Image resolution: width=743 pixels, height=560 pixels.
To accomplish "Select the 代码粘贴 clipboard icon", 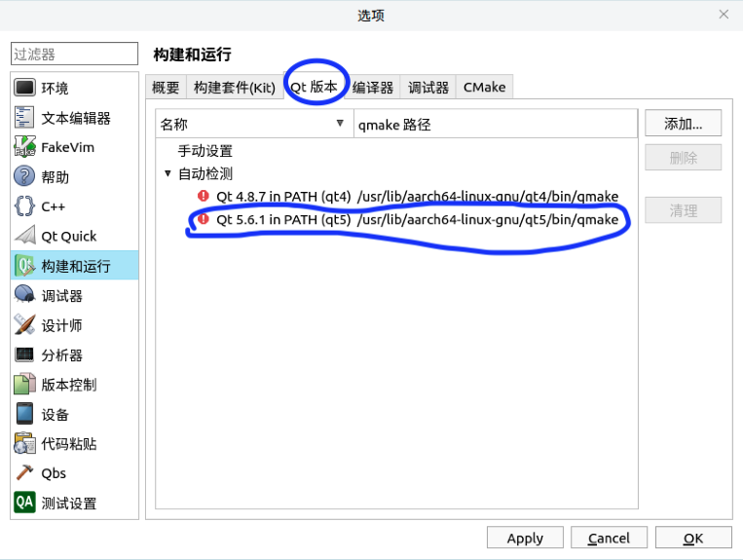I will pos(24,443).
